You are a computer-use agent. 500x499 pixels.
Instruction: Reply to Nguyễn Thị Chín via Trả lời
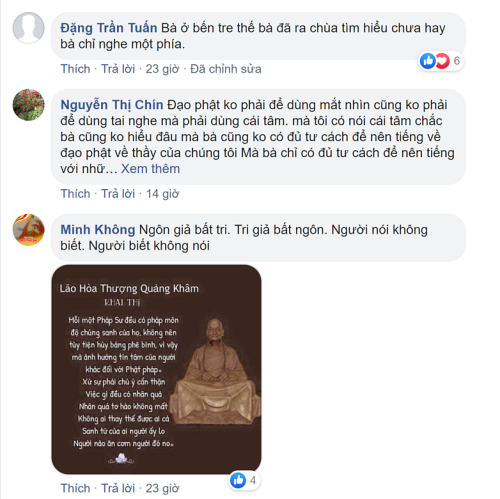click(118, 193)
